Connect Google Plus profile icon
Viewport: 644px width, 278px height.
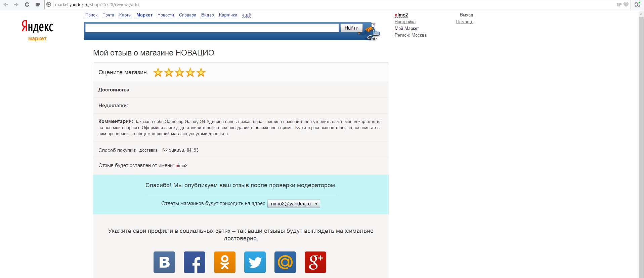point(315,262)
